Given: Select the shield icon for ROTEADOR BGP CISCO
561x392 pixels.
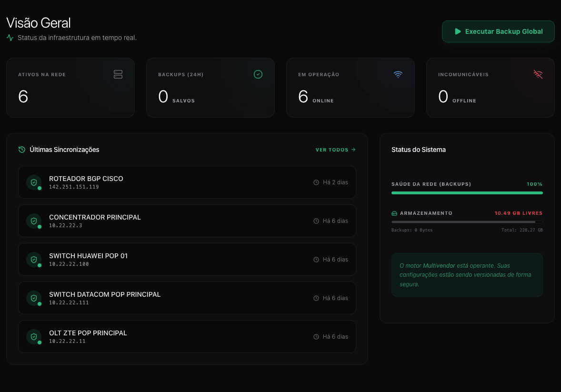Looking at the screenshot, I should (33, 182).
